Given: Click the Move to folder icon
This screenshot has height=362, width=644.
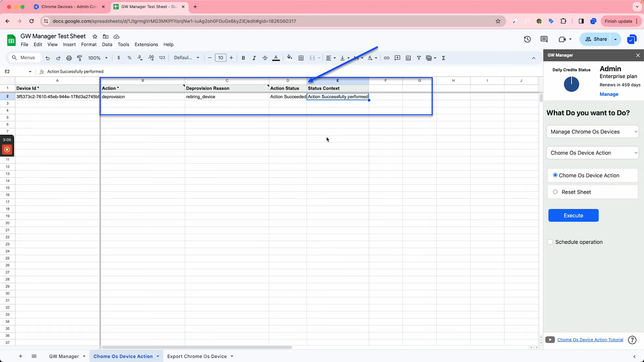Looking at the screenshot, I should 105,36.
